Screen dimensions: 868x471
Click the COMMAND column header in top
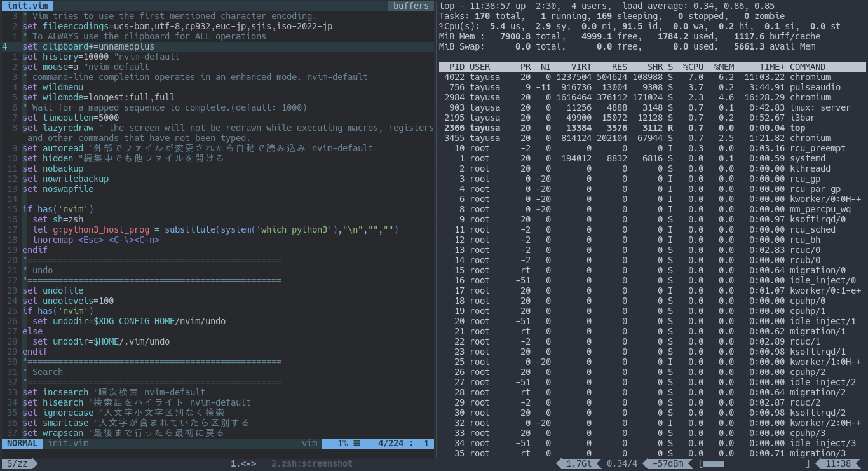[x=808, y=67]
